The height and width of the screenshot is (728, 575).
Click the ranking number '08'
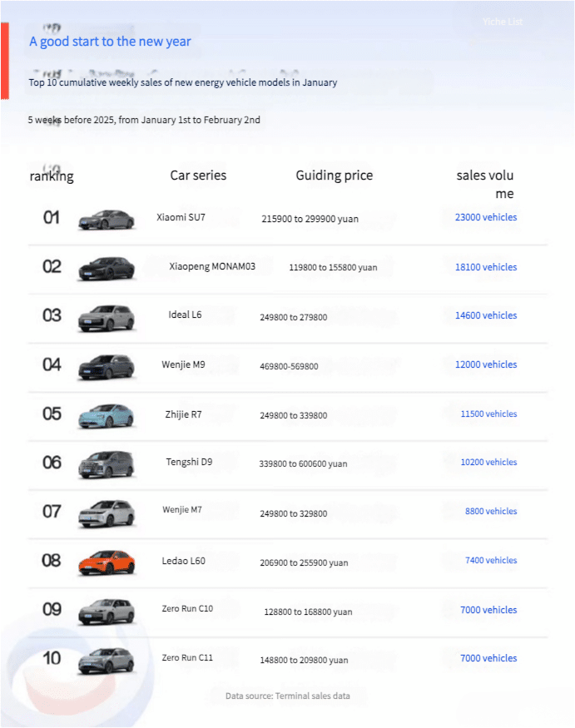point(52,561)
